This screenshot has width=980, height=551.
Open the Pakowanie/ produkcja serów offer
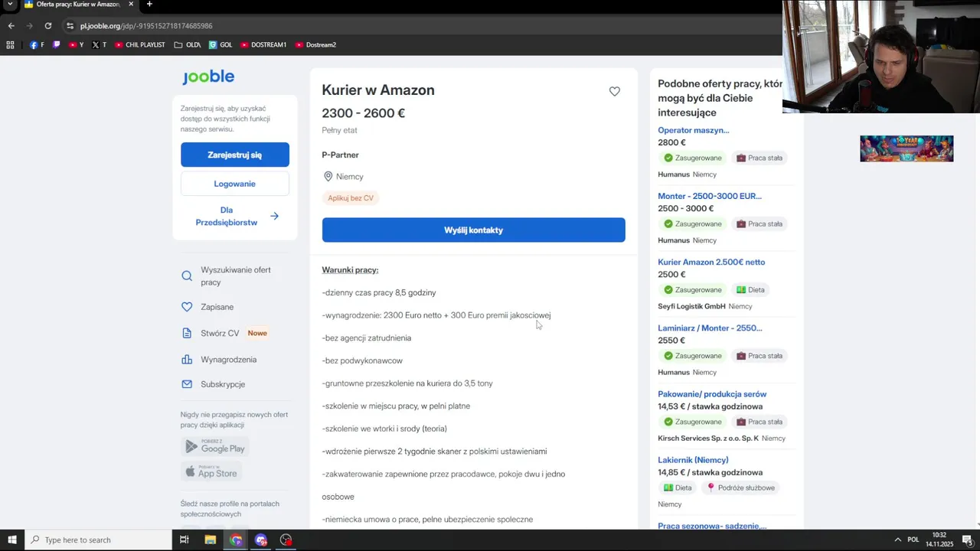pos(712,394)
